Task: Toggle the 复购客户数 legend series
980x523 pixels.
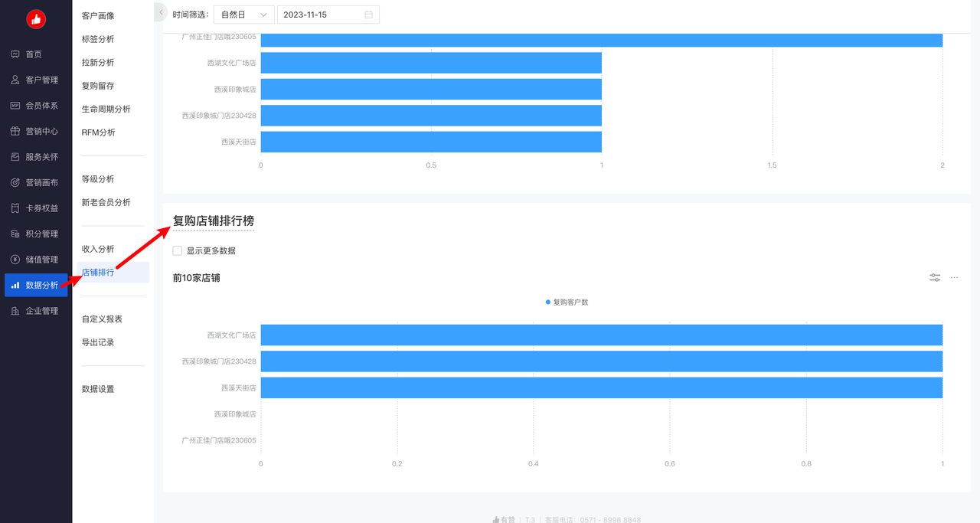Action: pyautogui.click(x=567, y=302)
